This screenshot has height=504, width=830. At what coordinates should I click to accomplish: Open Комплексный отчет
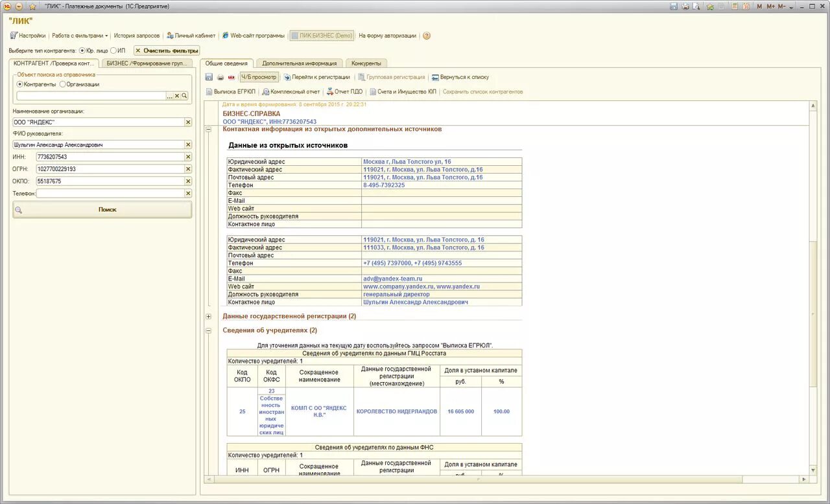tap(290, 92)
